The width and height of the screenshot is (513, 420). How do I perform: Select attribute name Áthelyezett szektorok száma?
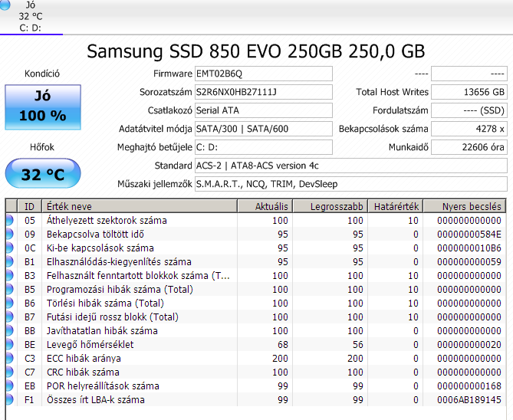(x=107, y=220)
